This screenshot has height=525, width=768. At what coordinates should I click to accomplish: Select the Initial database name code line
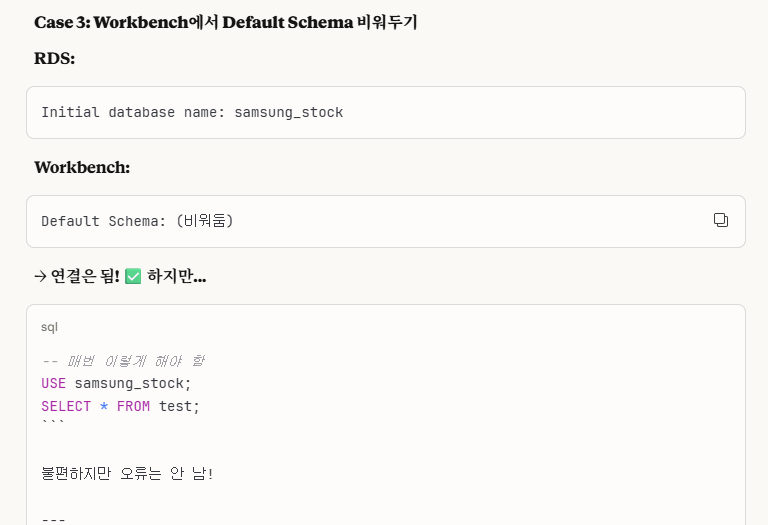point(192,113)
